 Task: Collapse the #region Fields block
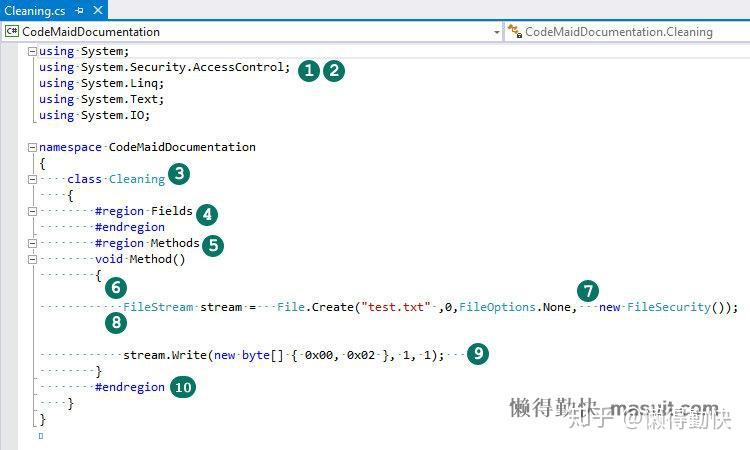pos(32,211)
